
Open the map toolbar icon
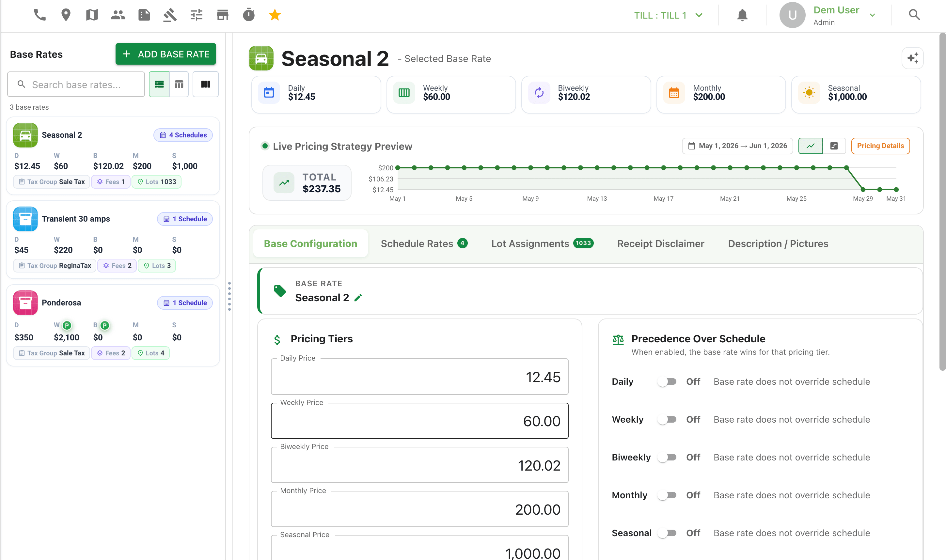point(92,15)
